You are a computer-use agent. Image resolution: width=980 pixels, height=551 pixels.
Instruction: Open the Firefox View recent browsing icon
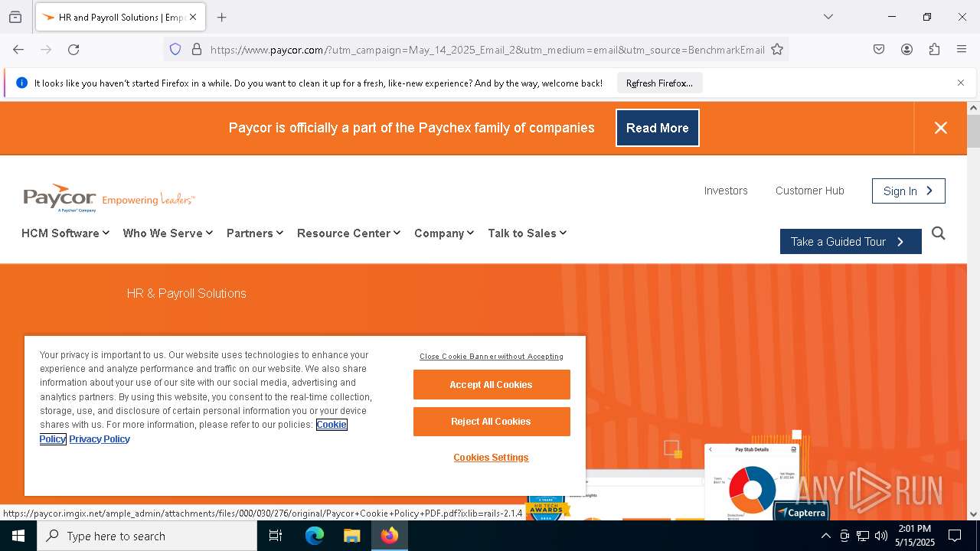(x=15, y=17)
